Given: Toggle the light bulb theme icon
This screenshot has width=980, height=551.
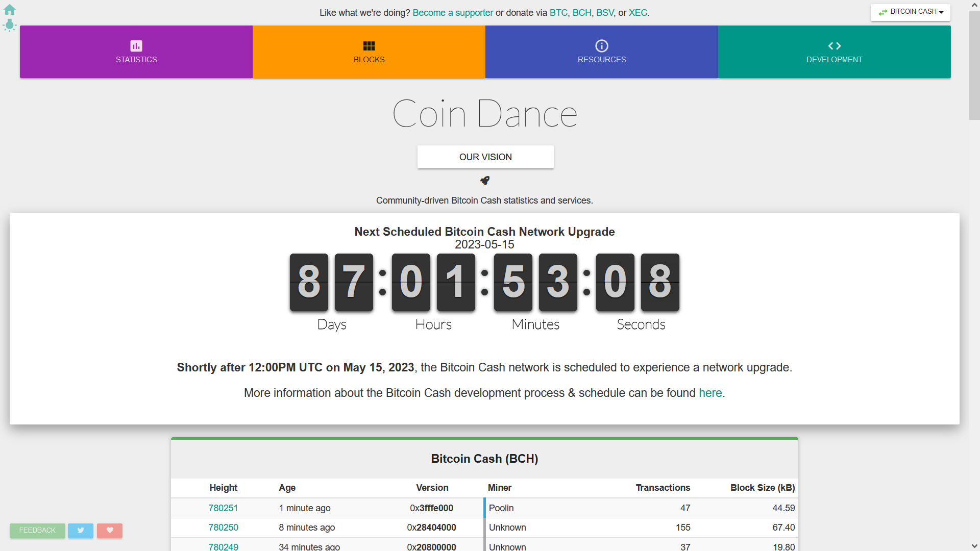Looking at the screenshot, I should coord(10,25).
